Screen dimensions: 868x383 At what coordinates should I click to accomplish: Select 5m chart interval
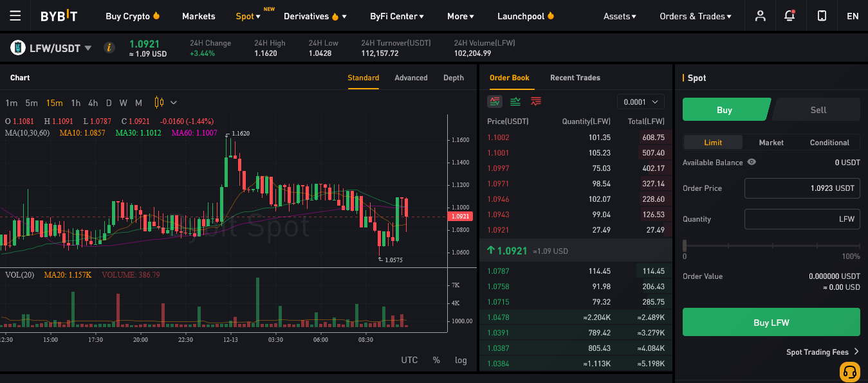32,103
